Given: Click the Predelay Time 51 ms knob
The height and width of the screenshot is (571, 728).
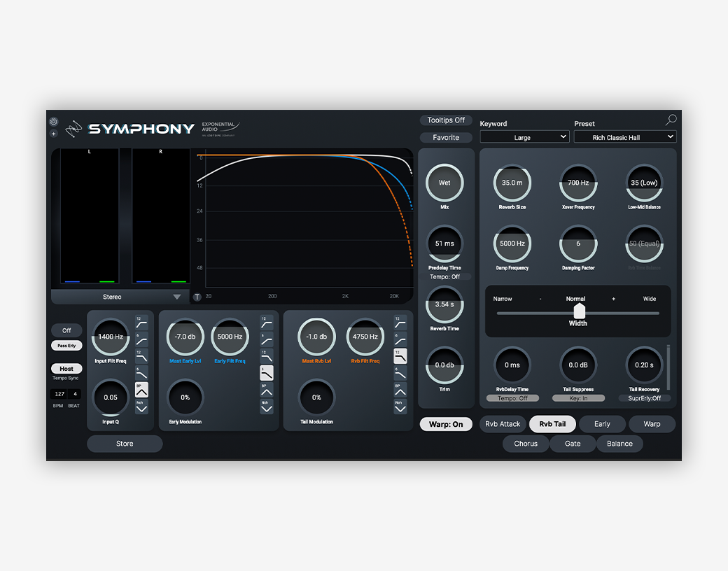Looking at the screenshot, I should click(444, 244).
